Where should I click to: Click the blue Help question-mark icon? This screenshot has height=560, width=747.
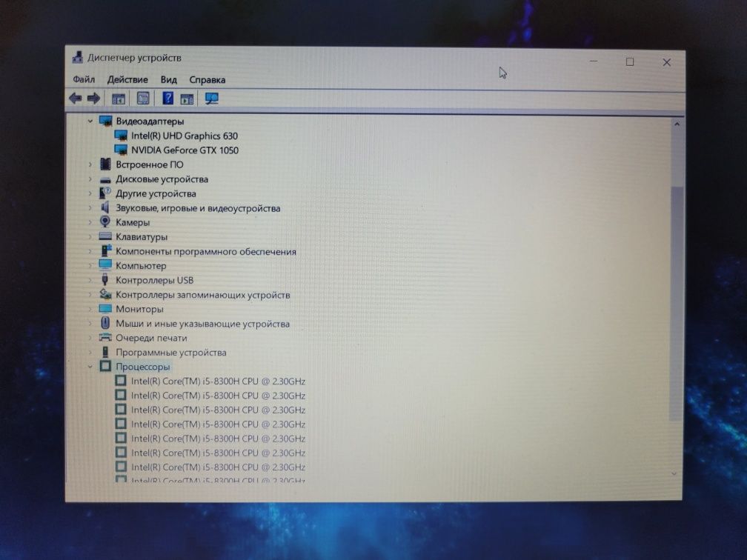pos(167,98)
